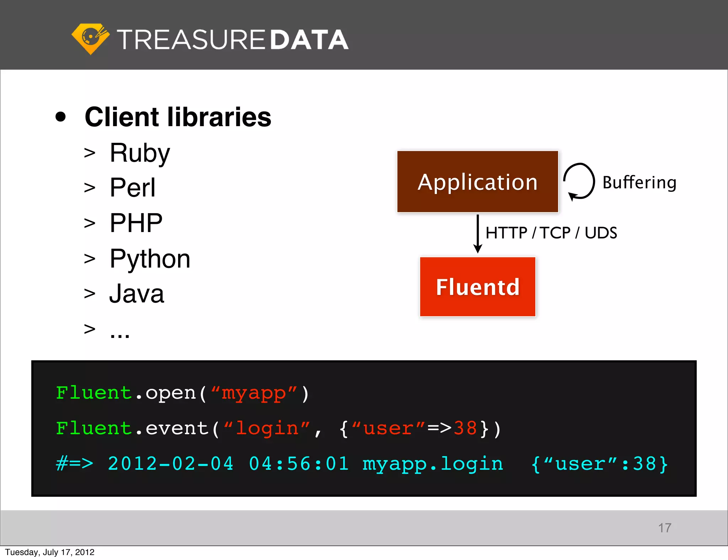Click the 'myapp.login' tag in output line

433,464
